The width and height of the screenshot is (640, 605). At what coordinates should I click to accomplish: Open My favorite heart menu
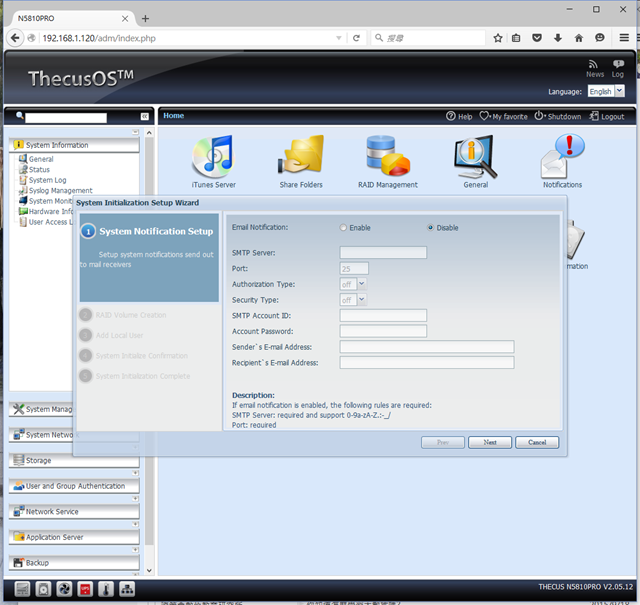click(x=484, y=116)
